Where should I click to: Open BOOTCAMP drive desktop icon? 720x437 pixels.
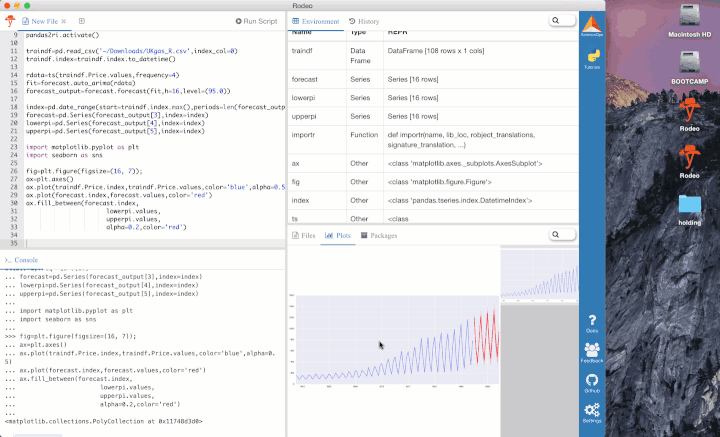[689, 68]
